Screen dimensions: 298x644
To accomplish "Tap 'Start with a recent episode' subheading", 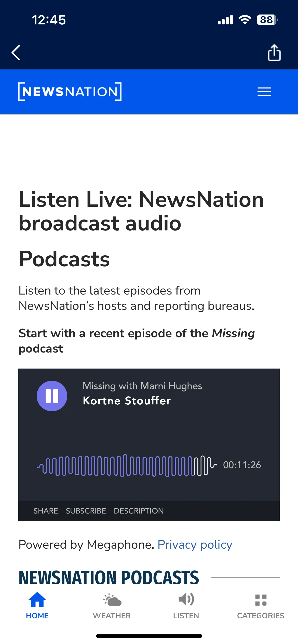I will (137, 341).
